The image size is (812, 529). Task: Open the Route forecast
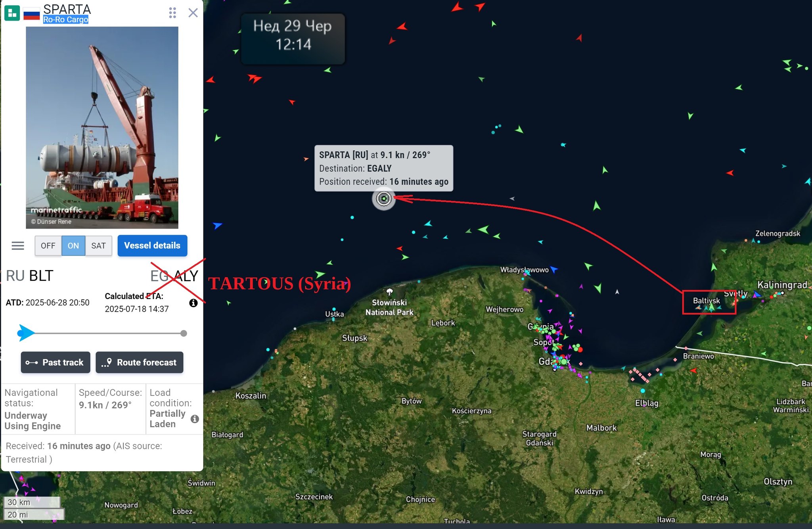click(140, 362)
